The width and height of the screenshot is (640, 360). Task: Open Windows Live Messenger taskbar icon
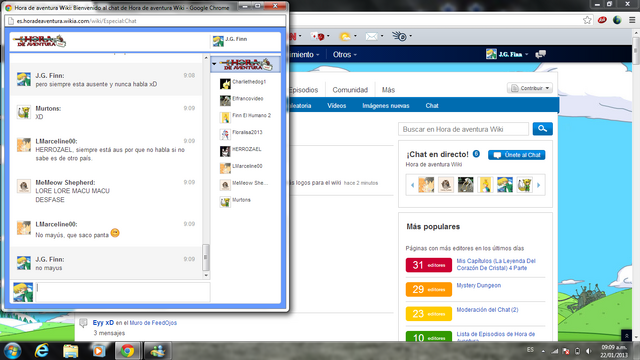point(158,351)
